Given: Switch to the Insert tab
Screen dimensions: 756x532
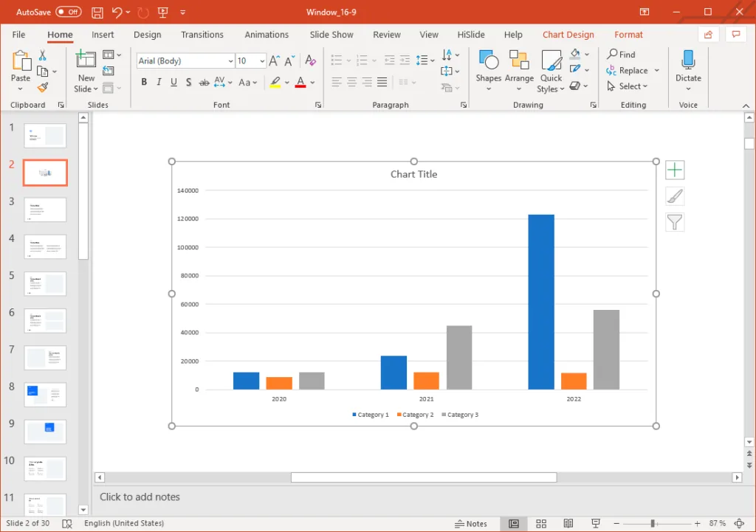Looking at the screenshot, I should pyautogui.click(x=103, y=35).
